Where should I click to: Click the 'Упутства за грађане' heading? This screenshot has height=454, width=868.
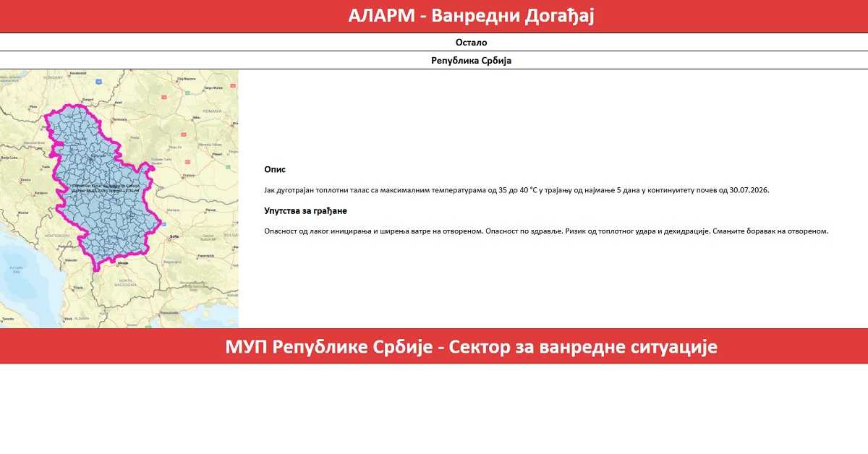305,210
